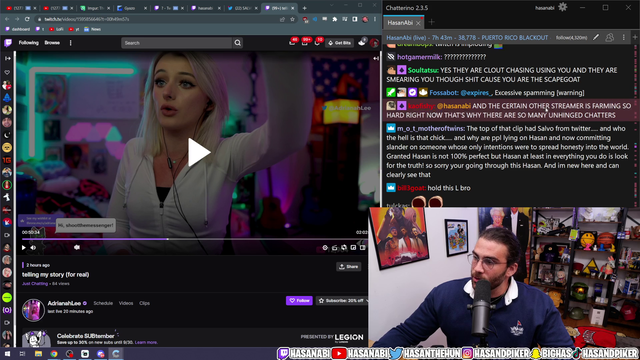
Task: Click the follow(4,320m) mode label in Chatterino
Action: (x=571, y=38)
